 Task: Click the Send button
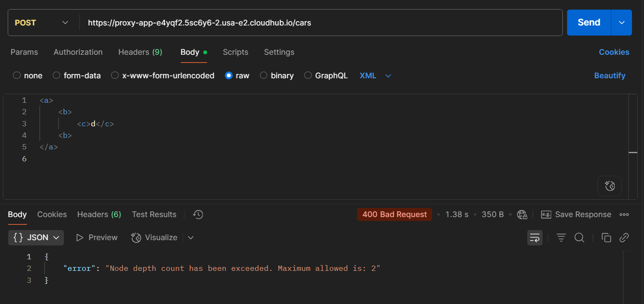[x=588, y=22]
